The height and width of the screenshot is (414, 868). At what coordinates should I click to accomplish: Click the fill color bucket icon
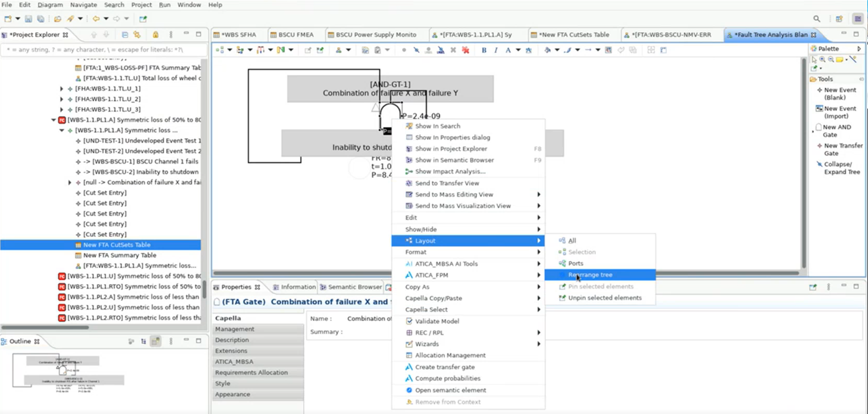click(x=547, y=50)
